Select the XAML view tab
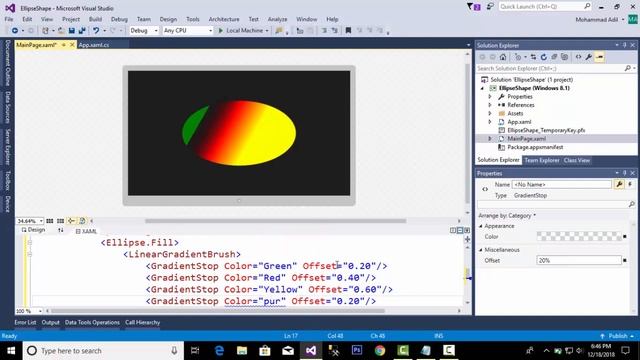Viewport: 640px width, 360px height. click(x=86, y=231)
